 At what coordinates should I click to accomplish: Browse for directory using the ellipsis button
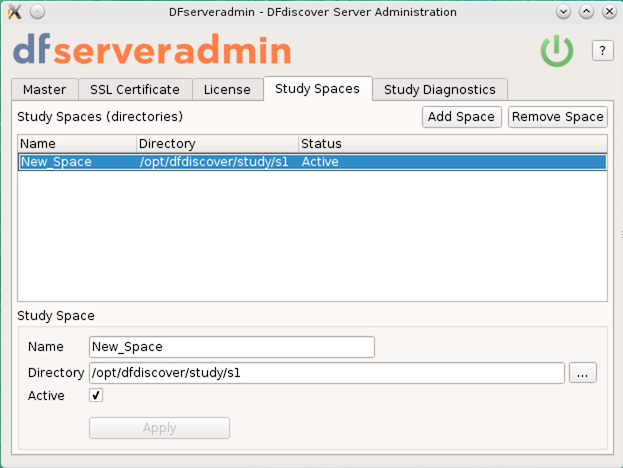(x=583, y=373)
